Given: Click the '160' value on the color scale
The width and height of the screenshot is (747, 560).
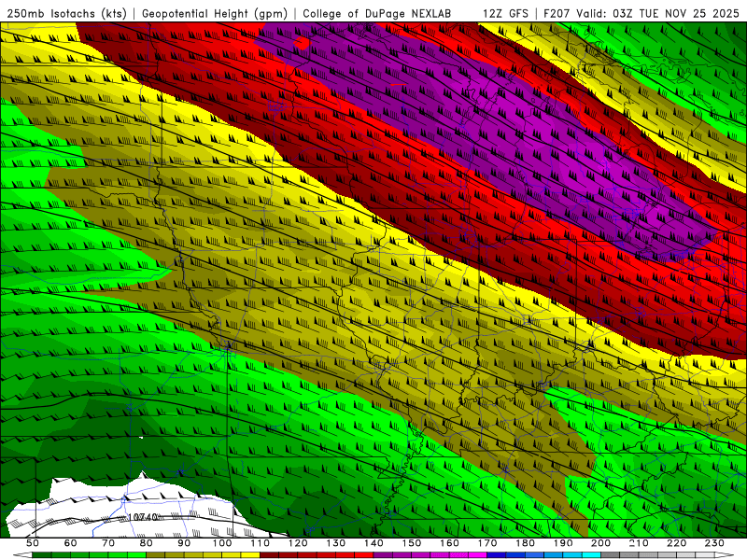Looking at the screenshot, I should tap(449, 543).
